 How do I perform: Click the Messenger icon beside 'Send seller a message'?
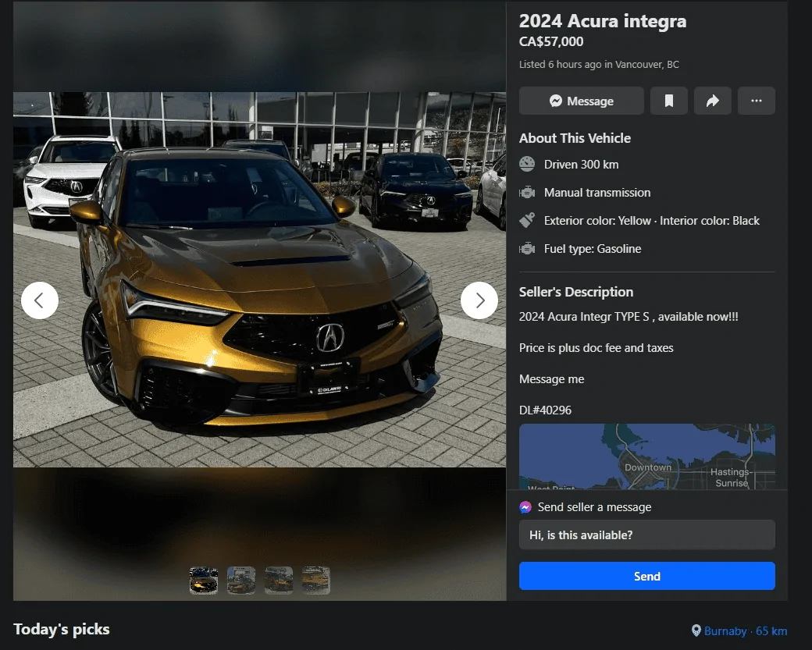coord(526,506)
